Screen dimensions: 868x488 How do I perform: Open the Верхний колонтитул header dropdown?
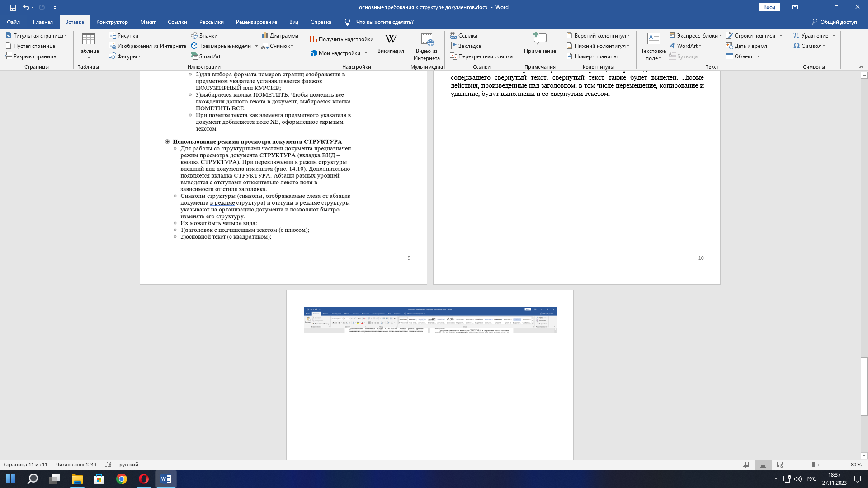pos(598,36)
